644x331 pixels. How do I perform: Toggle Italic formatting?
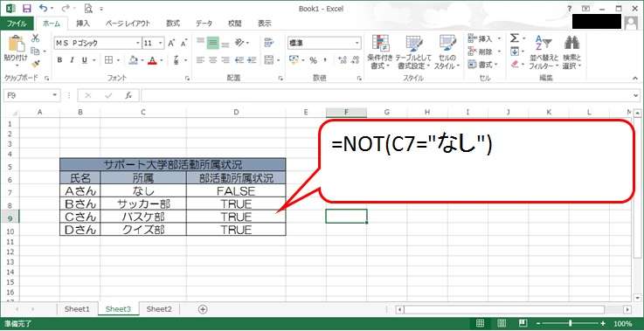point(72,60)
